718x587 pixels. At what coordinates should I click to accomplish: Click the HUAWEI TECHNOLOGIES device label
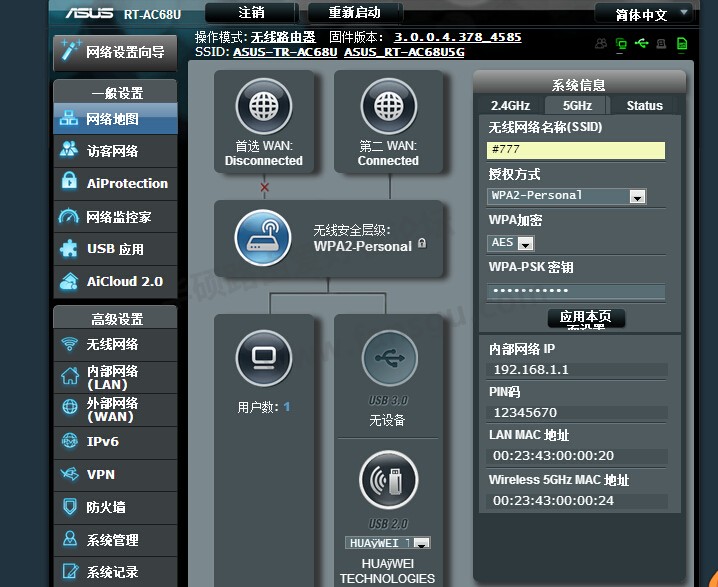pos(387,571)
